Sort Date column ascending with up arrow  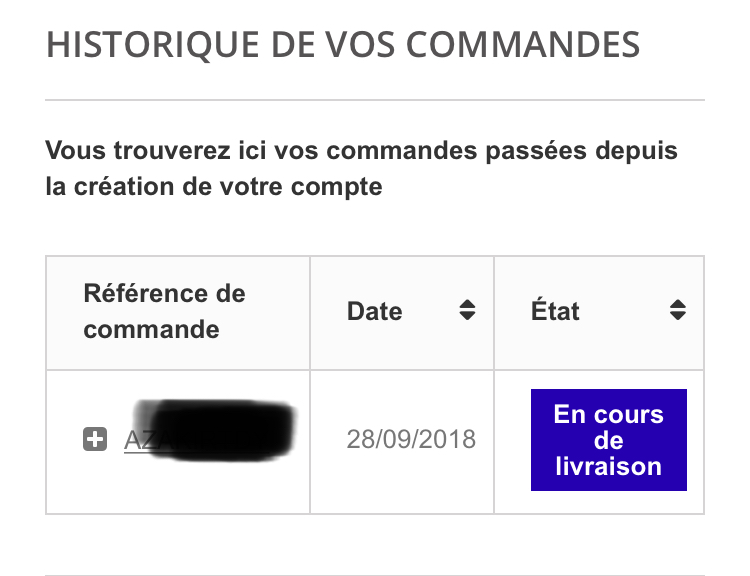click(467, 304)
